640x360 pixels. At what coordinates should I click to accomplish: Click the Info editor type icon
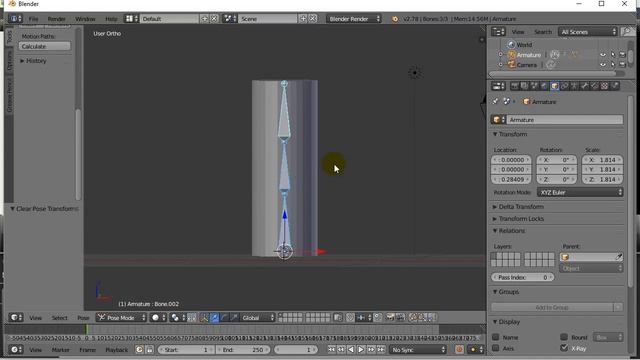click(15, 19)
